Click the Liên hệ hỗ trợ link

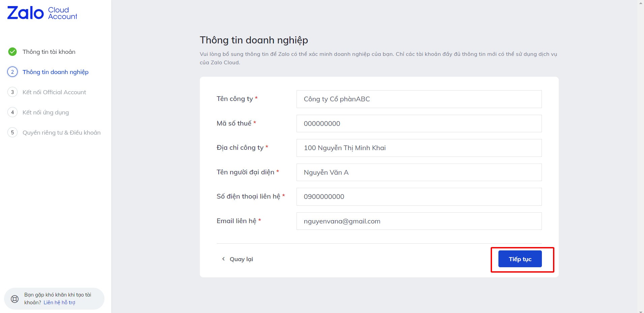59,303
